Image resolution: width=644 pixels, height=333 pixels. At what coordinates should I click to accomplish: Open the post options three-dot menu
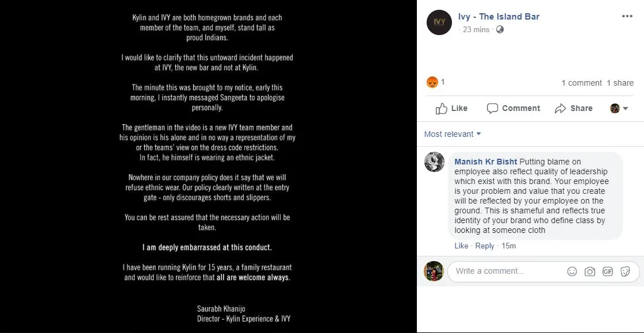pos(627,16)
